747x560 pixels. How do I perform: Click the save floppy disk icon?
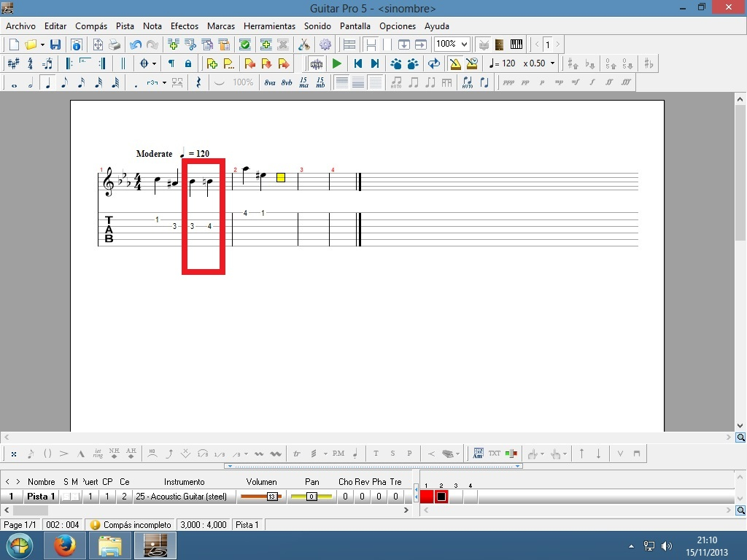tap(55, 44)
